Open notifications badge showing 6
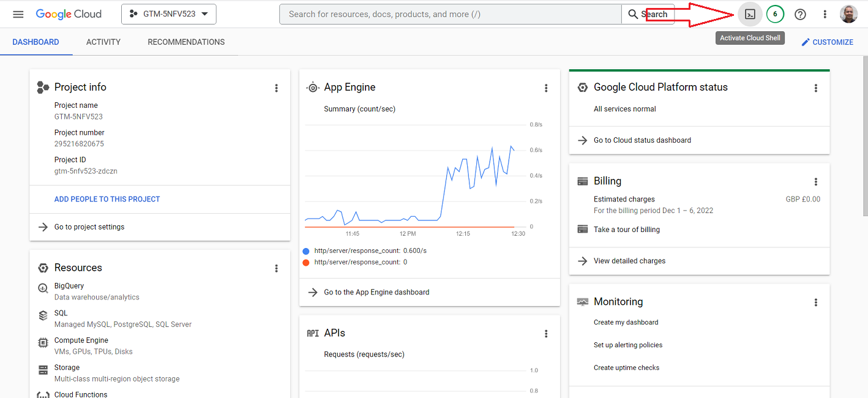 775,14
